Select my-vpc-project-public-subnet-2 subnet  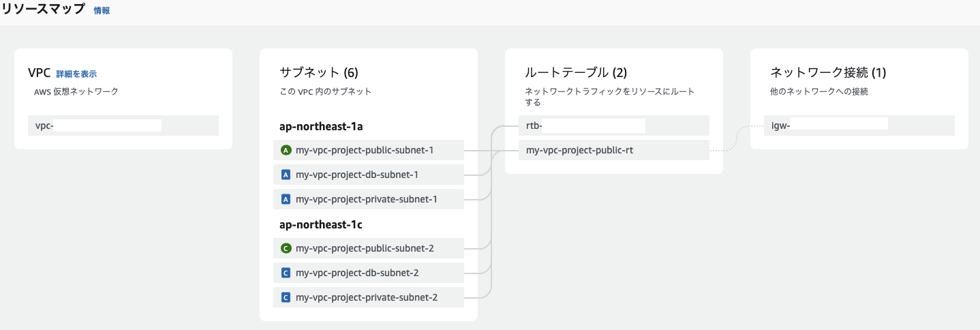click(365, 248)
